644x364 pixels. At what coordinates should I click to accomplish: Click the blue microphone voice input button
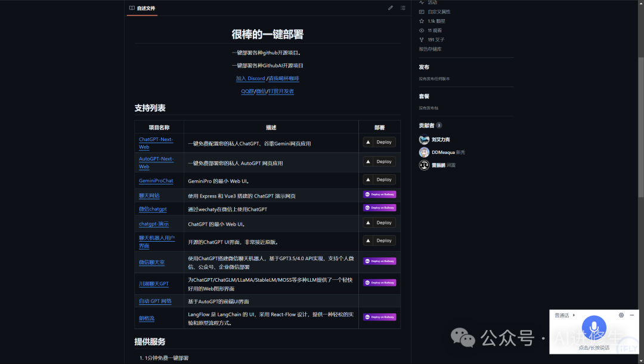594,328
